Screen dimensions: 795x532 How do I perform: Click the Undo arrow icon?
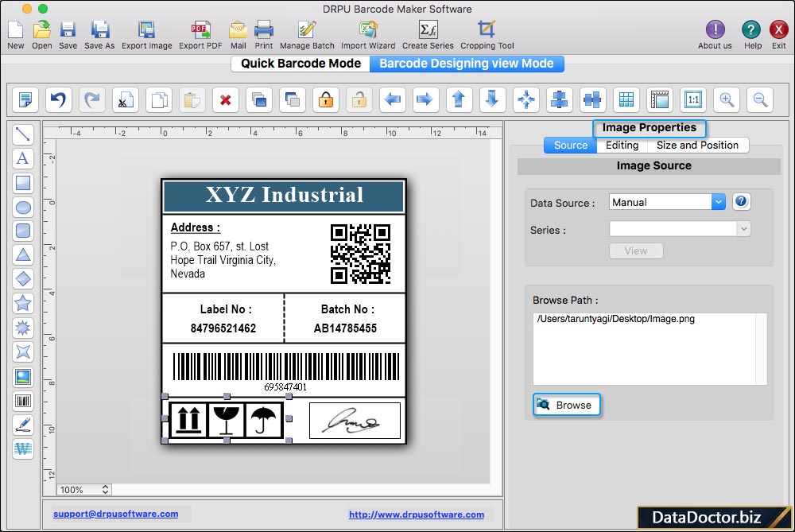(x=58, y=99)
